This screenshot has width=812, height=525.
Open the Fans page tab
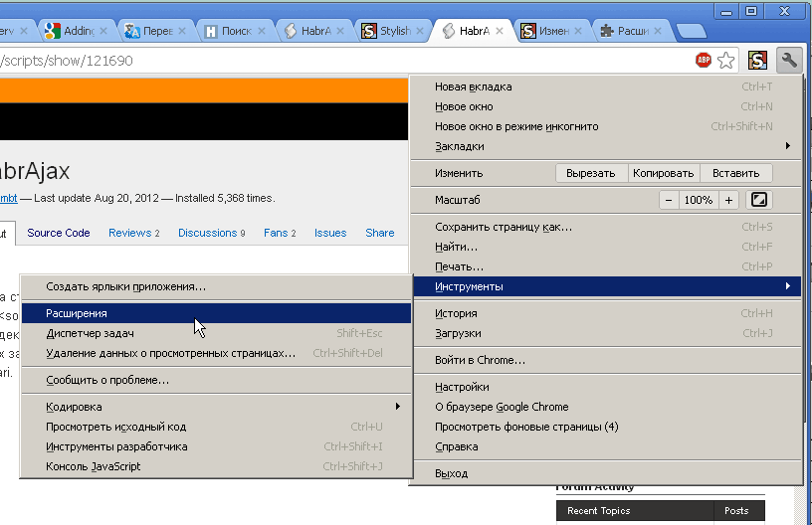[280, 233]
